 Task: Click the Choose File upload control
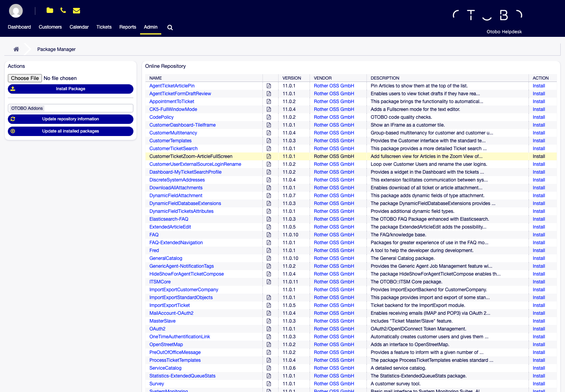[25, 78]
